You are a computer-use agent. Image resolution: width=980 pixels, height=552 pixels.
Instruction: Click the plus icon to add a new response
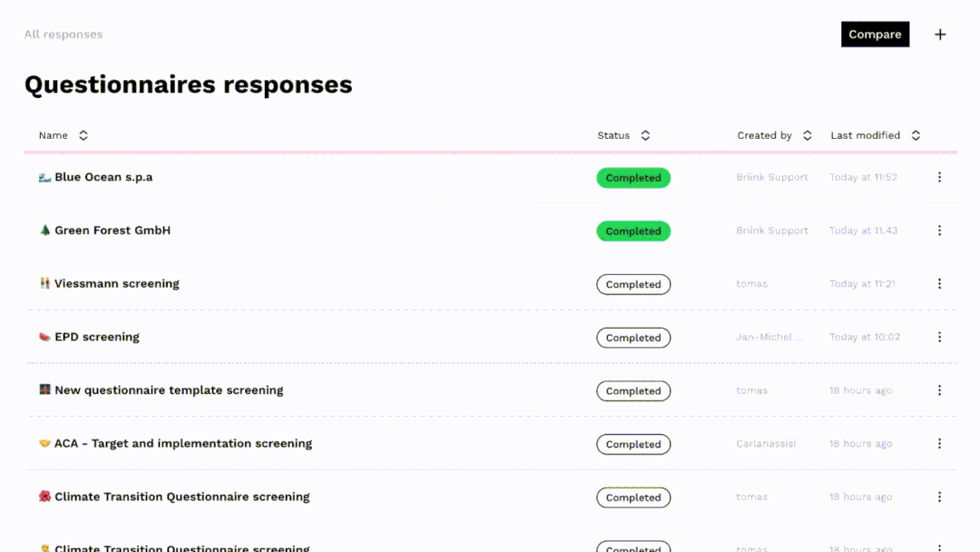tap(940, 34)
